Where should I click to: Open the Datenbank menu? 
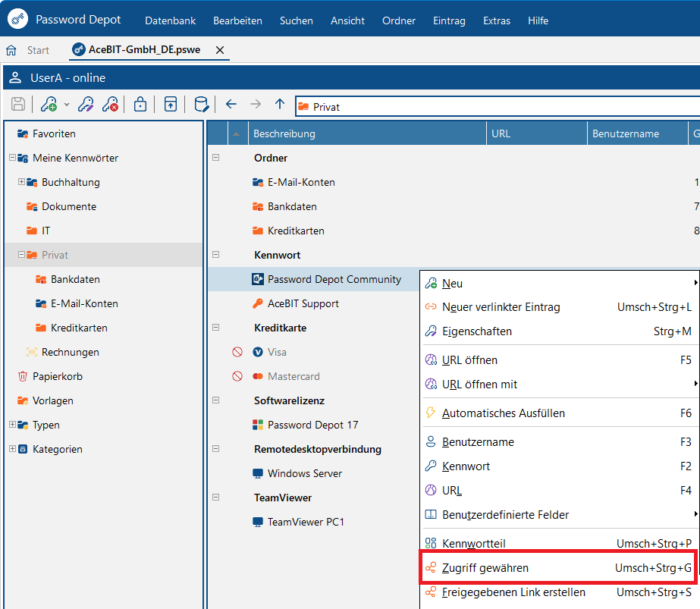(170, 20)
